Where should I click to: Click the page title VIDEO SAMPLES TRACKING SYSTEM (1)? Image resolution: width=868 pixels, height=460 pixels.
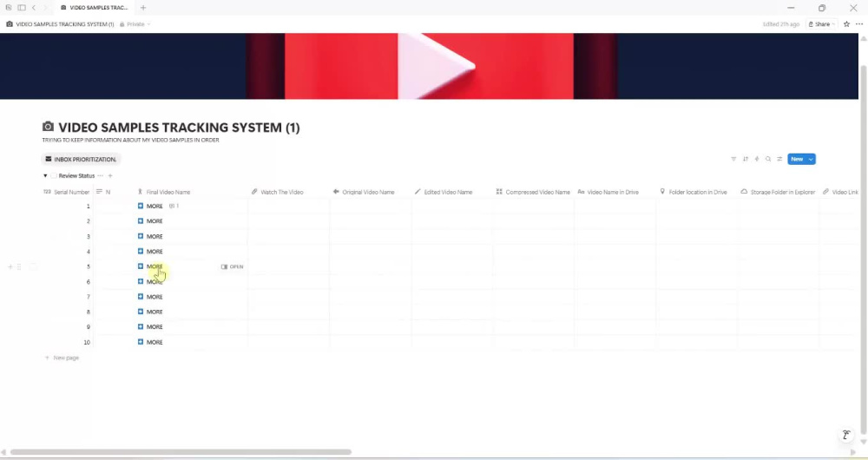180,128
